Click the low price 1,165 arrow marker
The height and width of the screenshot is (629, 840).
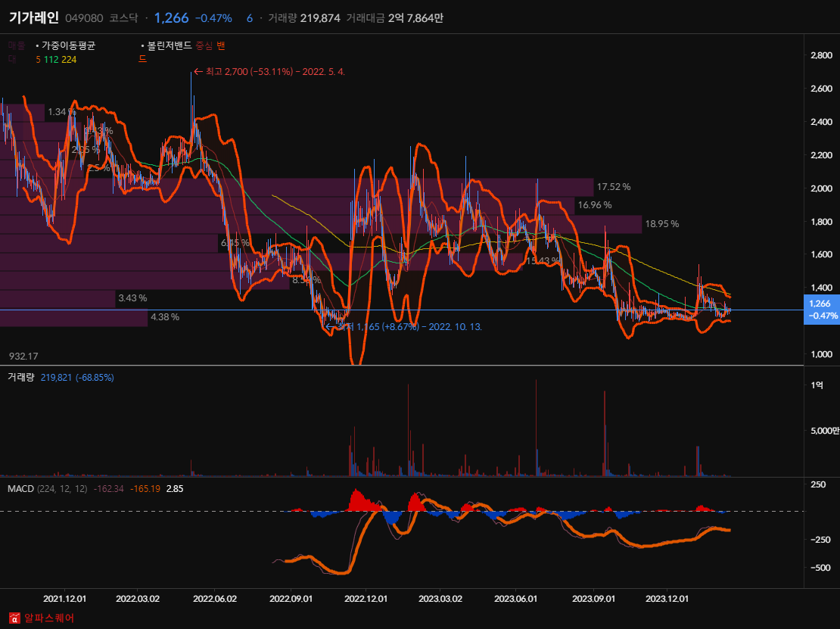click(331, 326)
